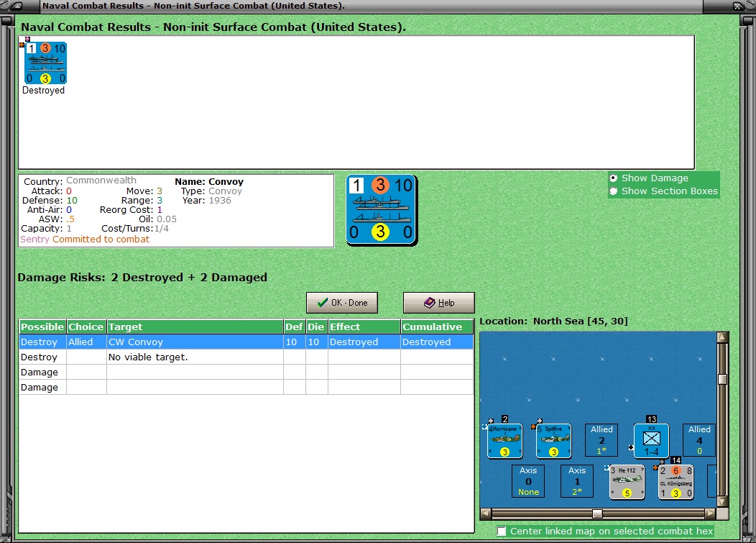Click the Cumulative column header
Screen dimensions: 756x543
[x=437, y=327]
